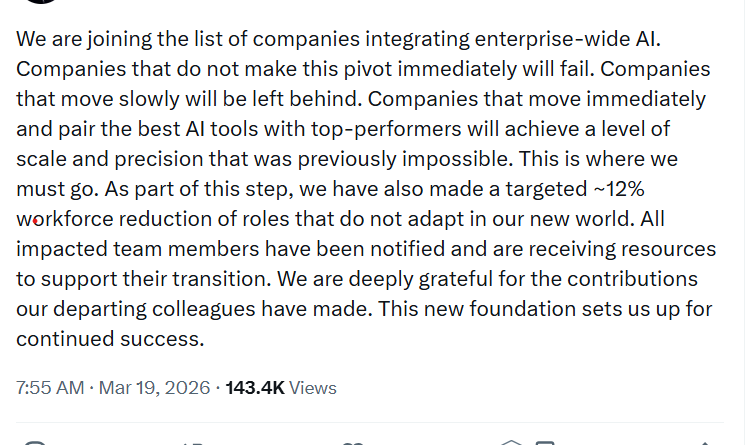Repost this post using the repost icon

[190, 442]
